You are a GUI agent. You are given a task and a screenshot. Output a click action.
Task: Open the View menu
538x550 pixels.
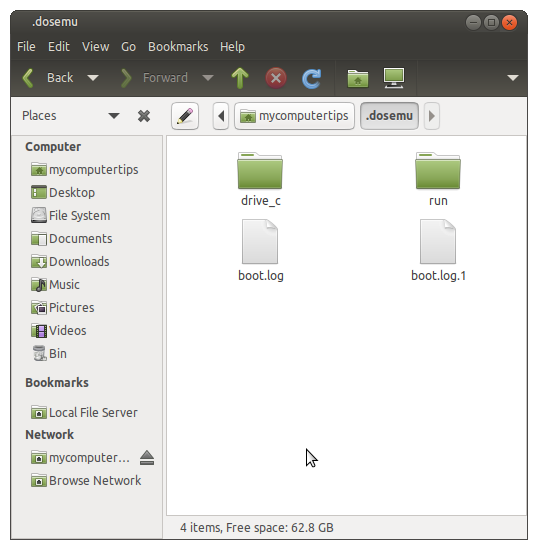(95, 47)
